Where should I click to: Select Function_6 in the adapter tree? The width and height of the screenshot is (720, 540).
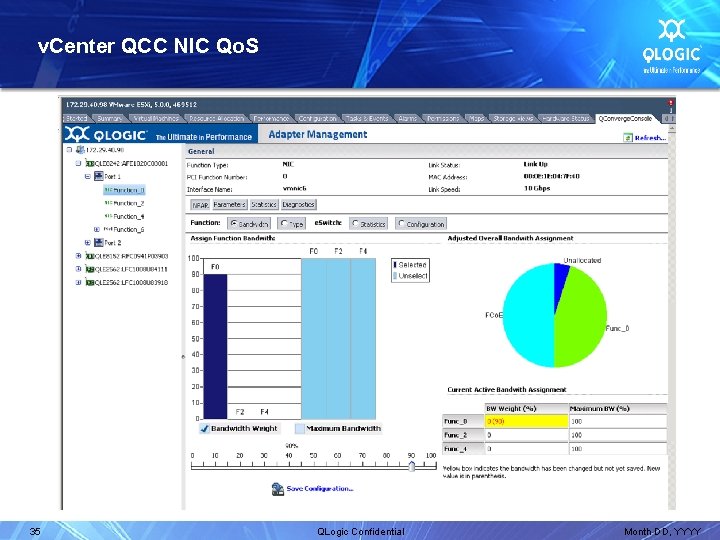129,229
